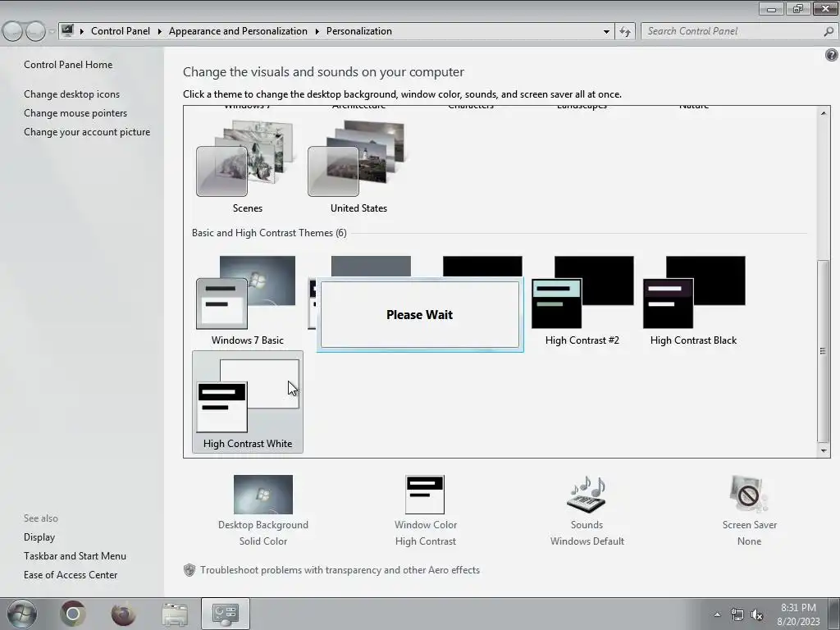The width and height of the screenshot is (840, 630).
Task: Open the printer taskbar icon
Action: pos(175,614)
